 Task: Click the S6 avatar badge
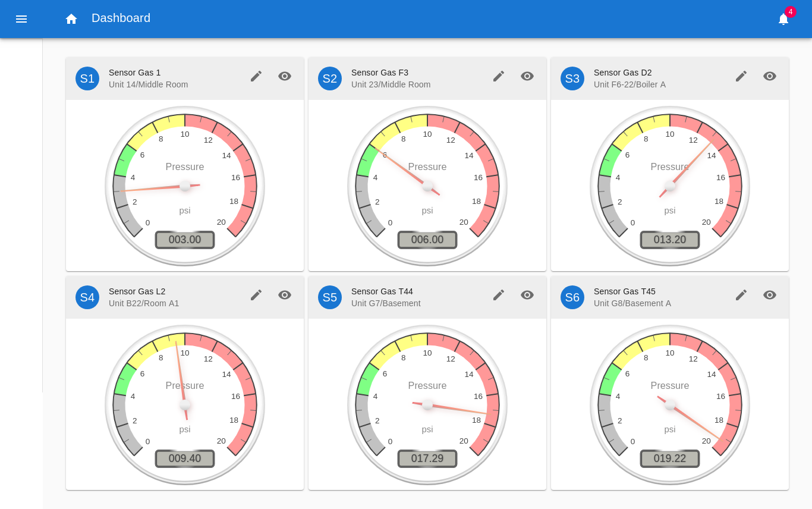572,297
